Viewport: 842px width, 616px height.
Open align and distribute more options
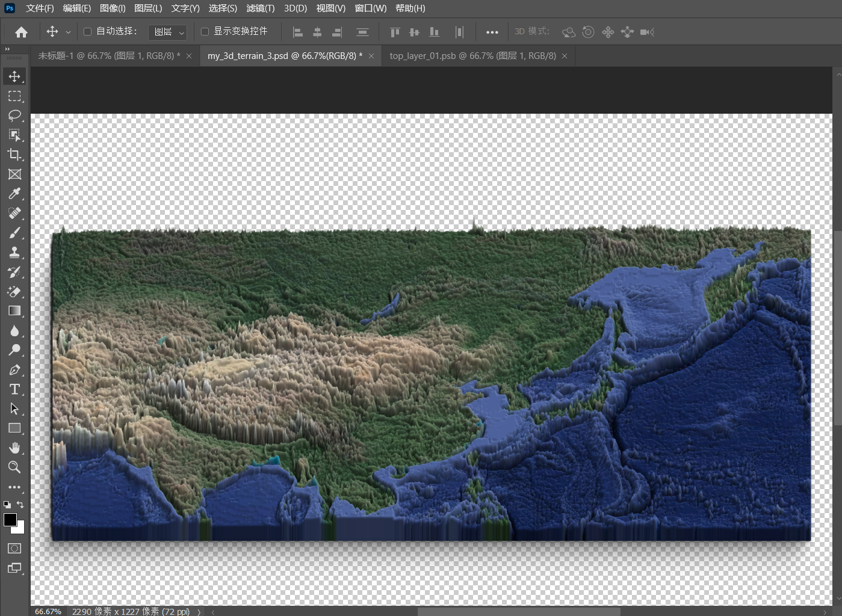pos(492,32)
